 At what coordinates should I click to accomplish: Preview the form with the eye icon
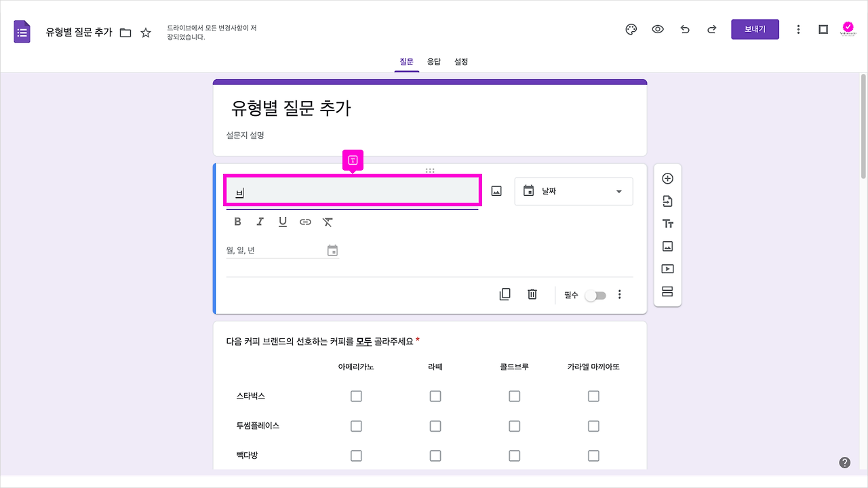coord(657,29)
